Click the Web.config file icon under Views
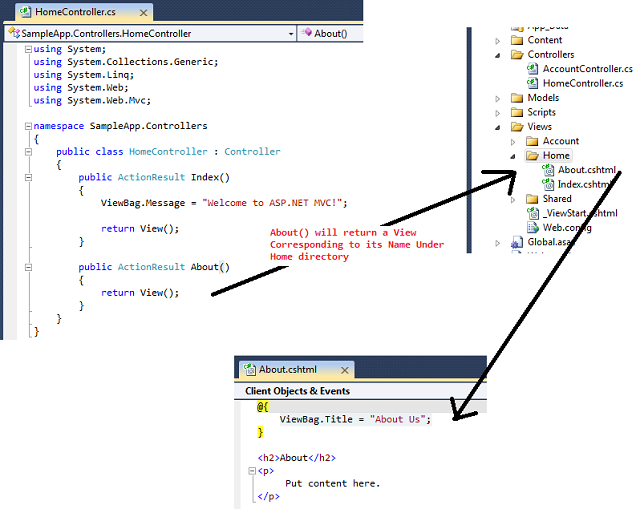The width and height of the screenshot is (640, 509). click(533, 227)
